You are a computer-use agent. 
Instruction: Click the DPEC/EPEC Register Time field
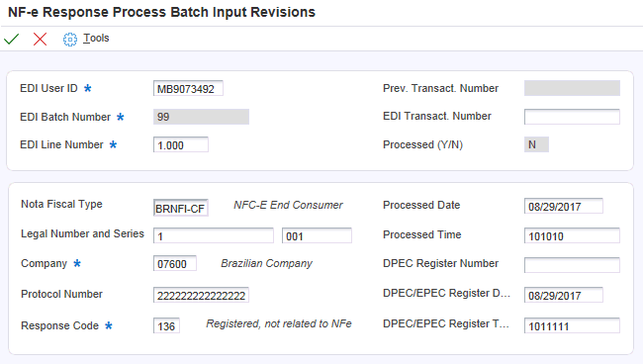pos(572,325)
